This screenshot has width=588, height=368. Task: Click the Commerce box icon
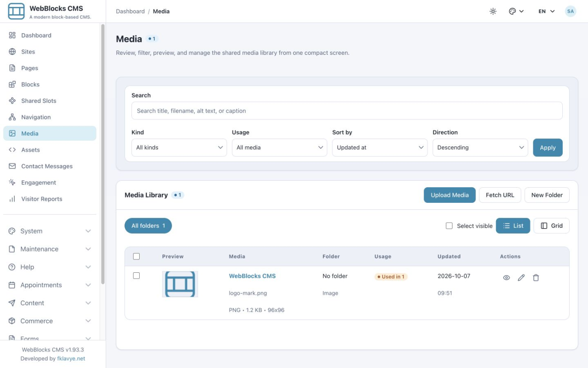pos(12,321)
